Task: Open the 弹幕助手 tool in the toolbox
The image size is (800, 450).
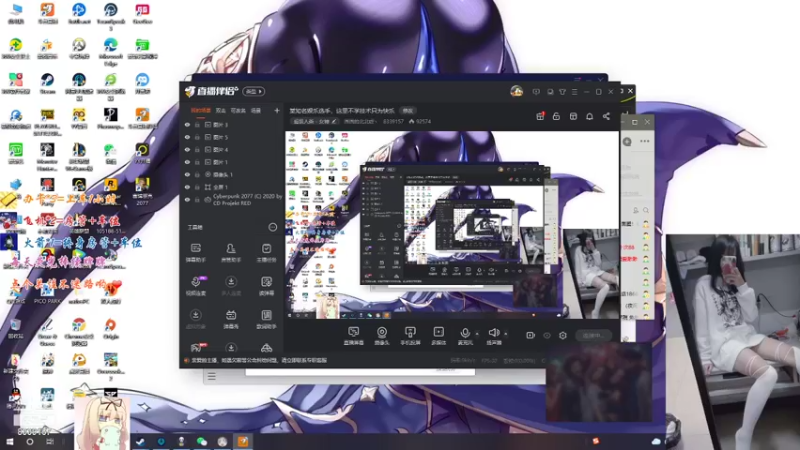Action: 195,253
